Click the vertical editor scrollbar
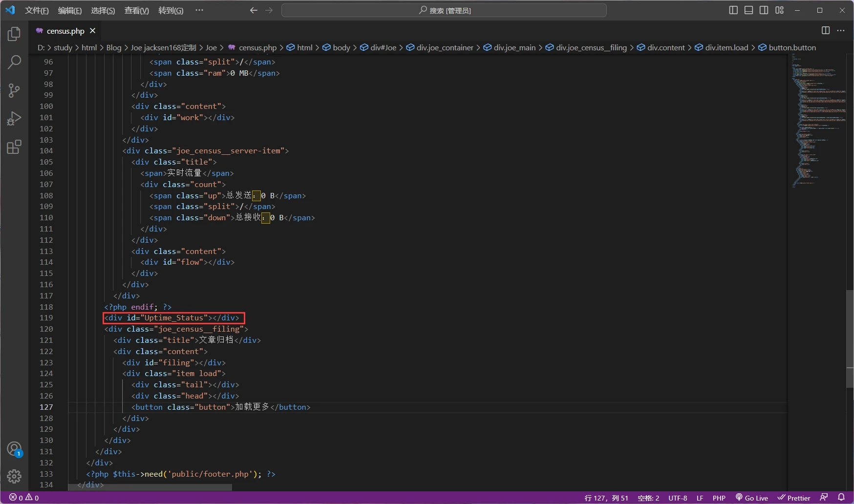The image size is (854, 504). tap(850, 338)
